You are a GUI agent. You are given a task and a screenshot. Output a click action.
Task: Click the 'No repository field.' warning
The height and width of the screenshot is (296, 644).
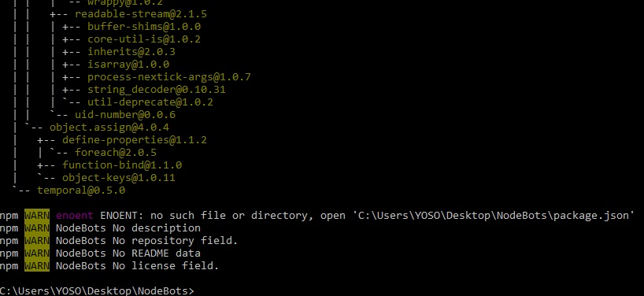pyautogui.click(x=176, y=241)
